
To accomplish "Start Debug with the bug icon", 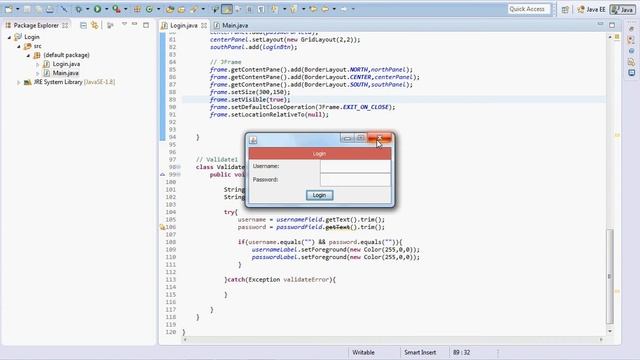I will click(78, 9).
